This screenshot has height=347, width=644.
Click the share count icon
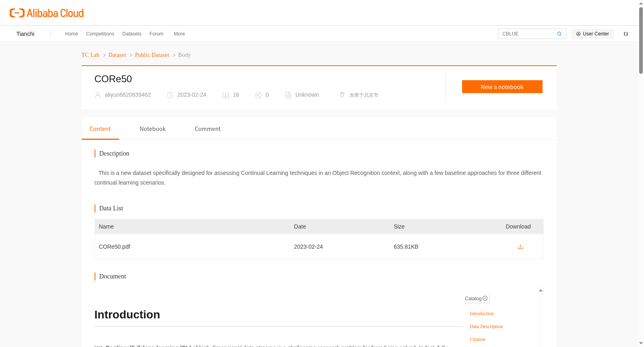tap(258, 95)
